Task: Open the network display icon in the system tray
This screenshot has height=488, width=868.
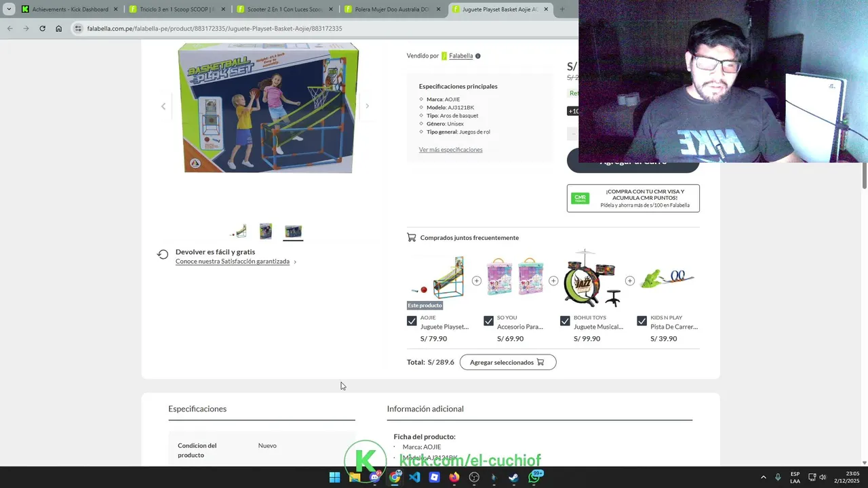Action: pyautogui.click(x=811, y=477)
